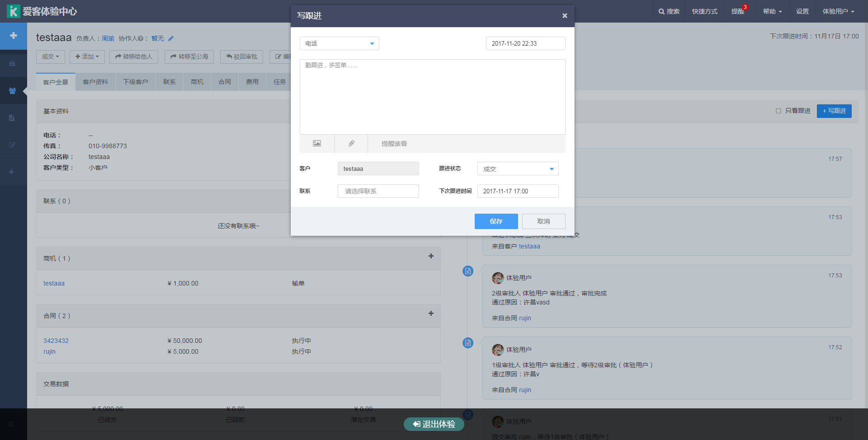
Task: Click the follow-up date field 2017-11-20 22:33
Action: [525, 43]
